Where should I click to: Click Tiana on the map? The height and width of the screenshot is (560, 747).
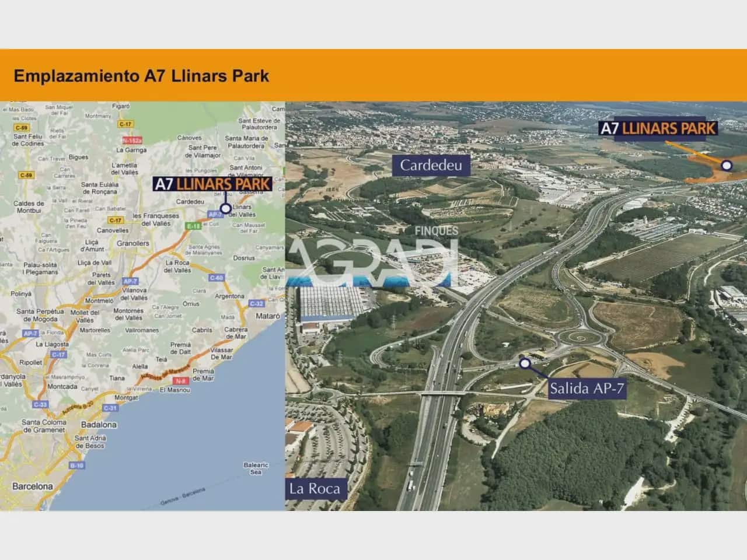click(x=118, y=378)
